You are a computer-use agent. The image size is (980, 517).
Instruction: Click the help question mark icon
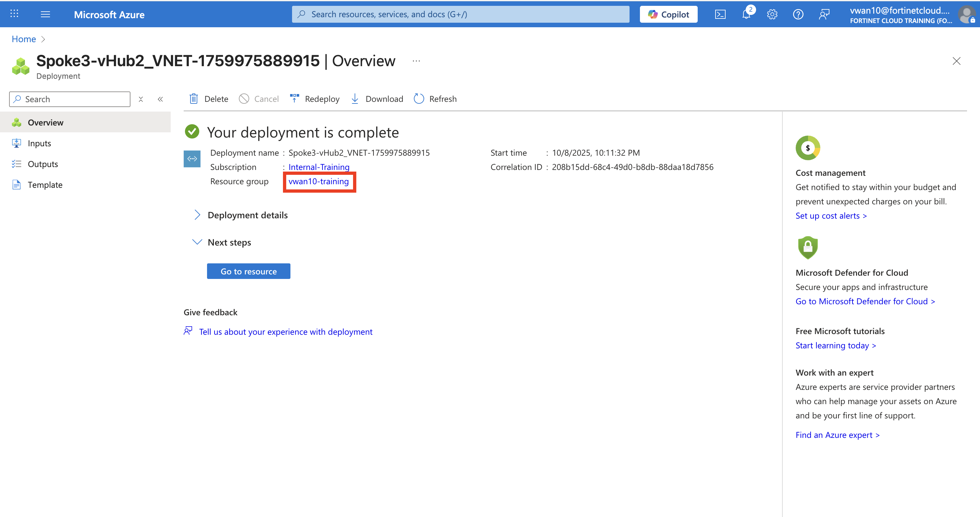[x=798, y=15]
